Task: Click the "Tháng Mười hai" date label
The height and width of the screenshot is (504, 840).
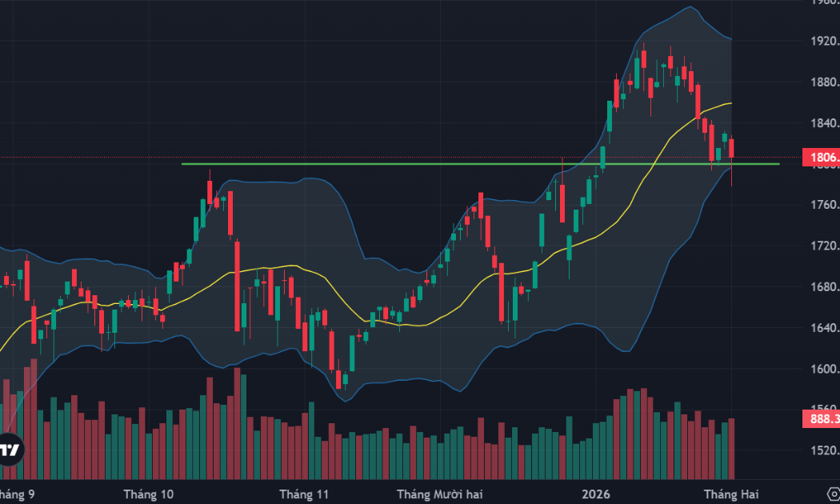Action: point(440,494)
